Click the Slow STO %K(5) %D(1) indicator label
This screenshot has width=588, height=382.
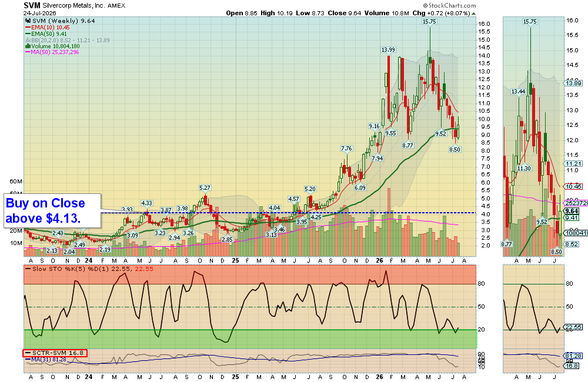pyautogui.click(x=89, y=269)
